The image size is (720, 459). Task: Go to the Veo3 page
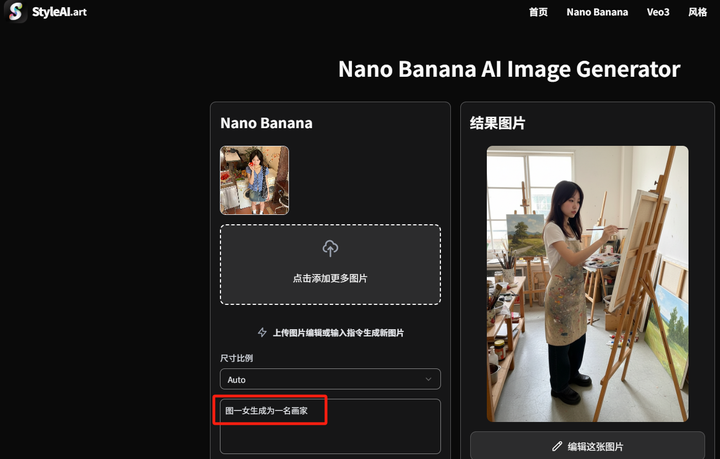click(658, 12)
